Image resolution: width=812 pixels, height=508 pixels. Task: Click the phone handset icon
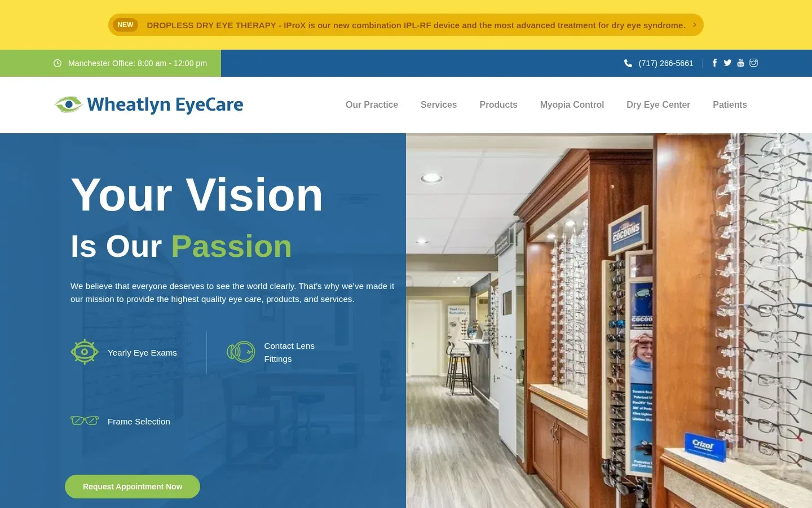(x=628, y=63)
